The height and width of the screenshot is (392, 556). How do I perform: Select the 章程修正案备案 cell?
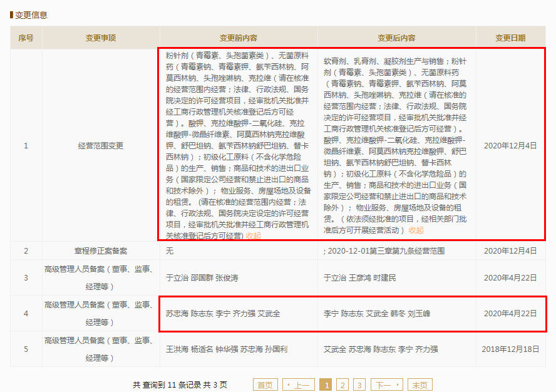coord(101,251)
